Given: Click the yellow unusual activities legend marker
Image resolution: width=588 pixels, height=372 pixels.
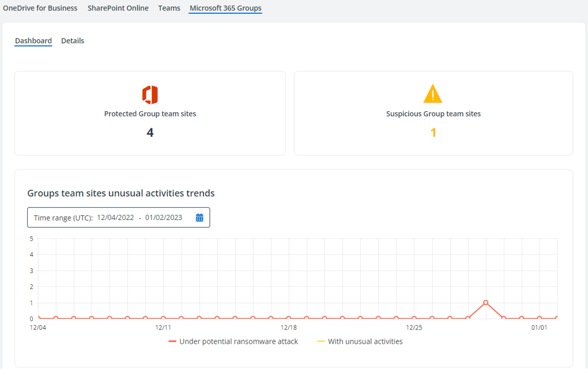Looking at the screenshot, I should tap(321, 341).
